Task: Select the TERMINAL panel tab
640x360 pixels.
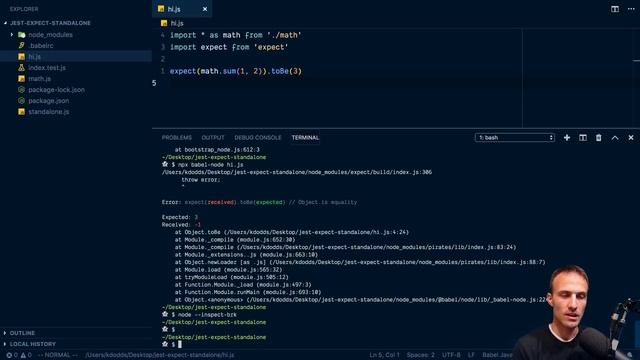Action: pyautogui.click(x=305, y=138)
